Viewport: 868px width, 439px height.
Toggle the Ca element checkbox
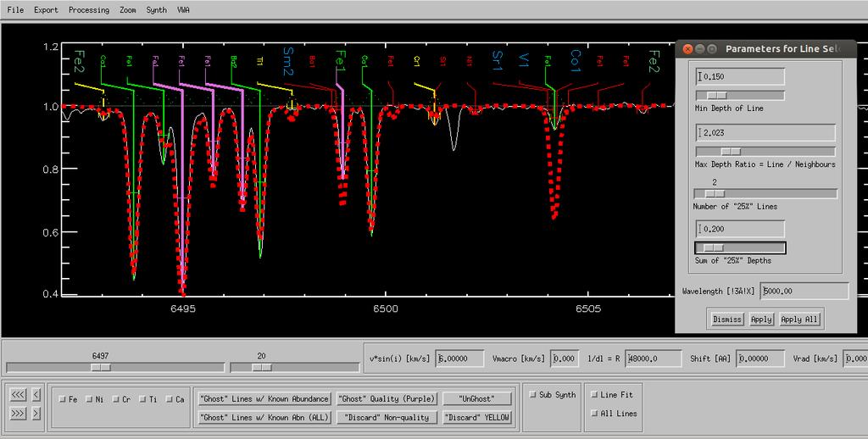tap(170, 399)
